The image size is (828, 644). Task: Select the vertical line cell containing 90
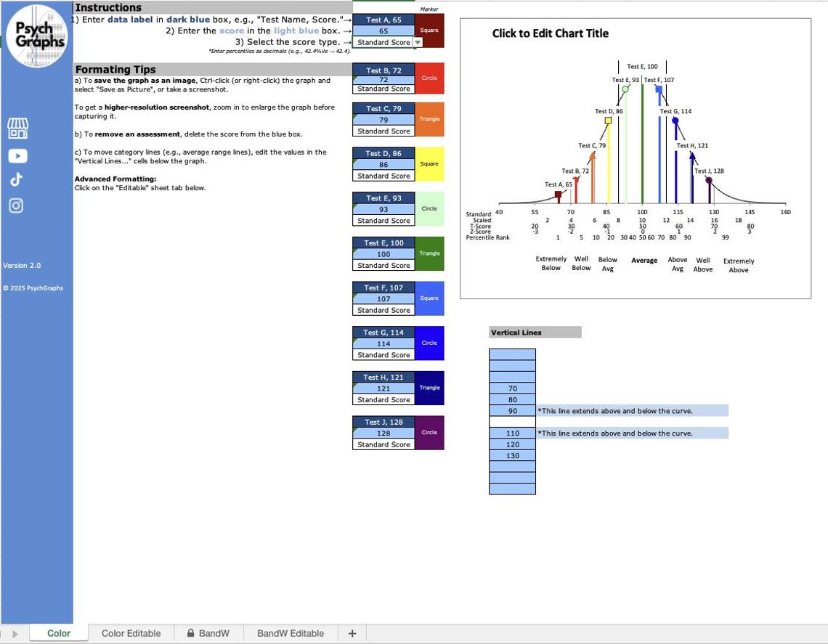(x=512, y=410)
